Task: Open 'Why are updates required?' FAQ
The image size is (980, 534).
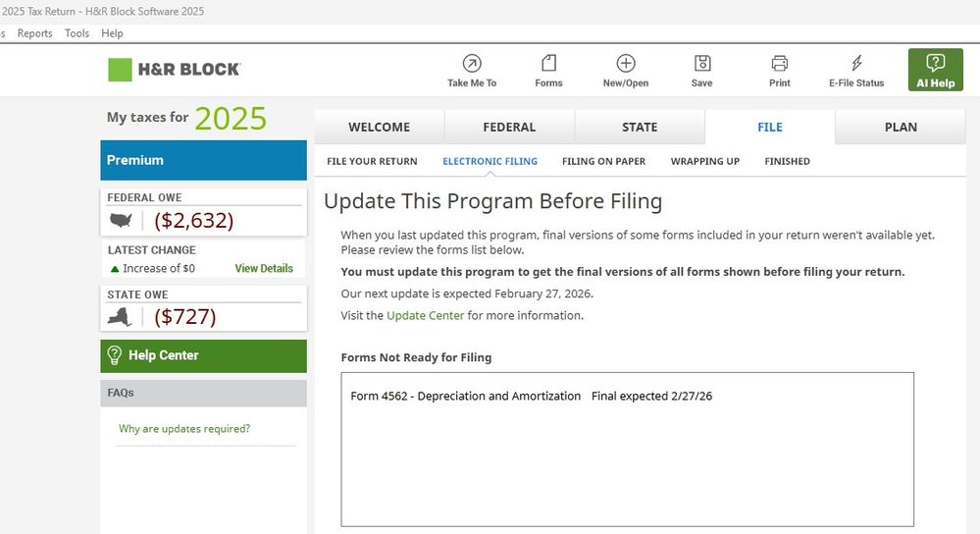Action: (184, 429)
